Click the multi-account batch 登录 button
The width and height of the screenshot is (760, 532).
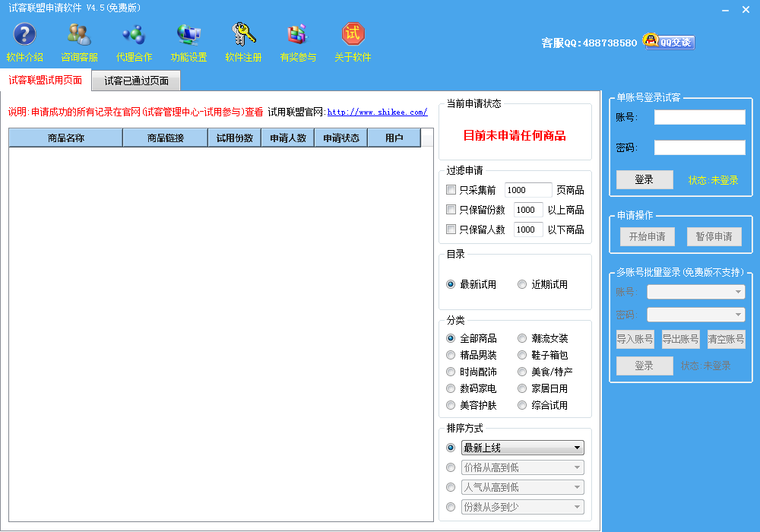[644, 366]
